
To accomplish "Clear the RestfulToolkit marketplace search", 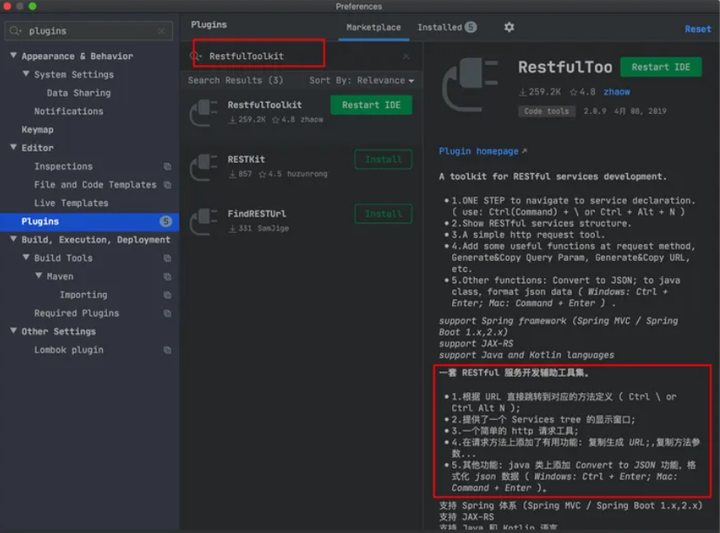I will [406, 56].
